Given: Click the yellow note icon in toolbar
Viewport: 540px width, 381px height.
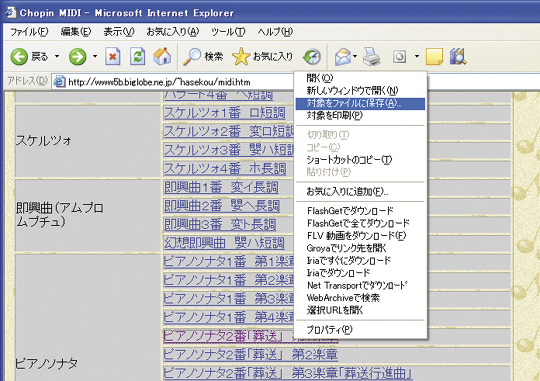Looking at the screenshot, I should pos(434,56).
